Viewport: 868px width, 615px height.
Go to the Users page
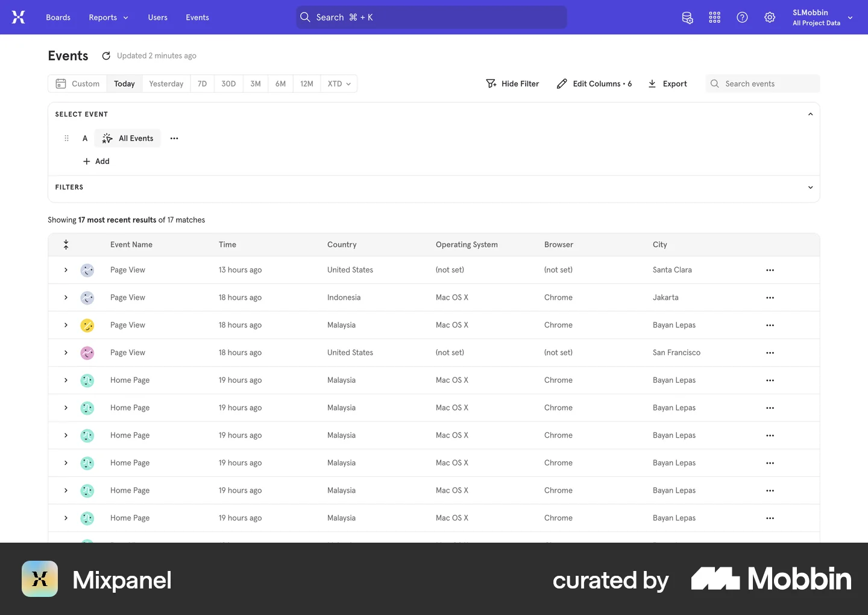point(158,17)
